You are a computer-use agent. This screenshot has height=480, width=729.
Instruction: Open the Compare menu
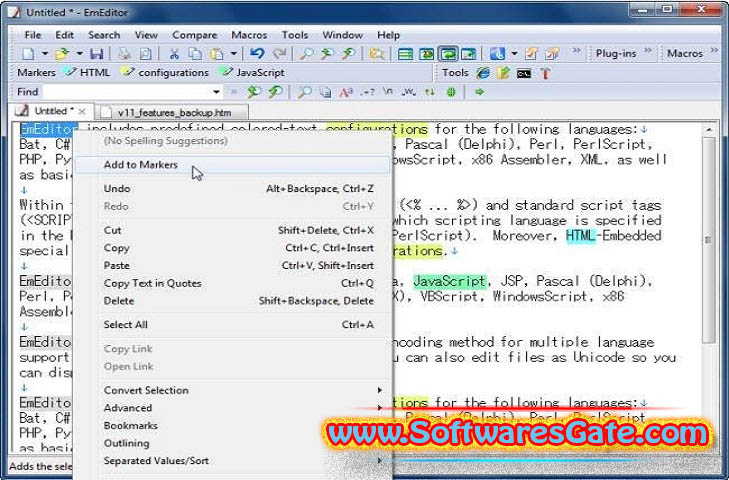pyautogui.click(x=194, y=35)
